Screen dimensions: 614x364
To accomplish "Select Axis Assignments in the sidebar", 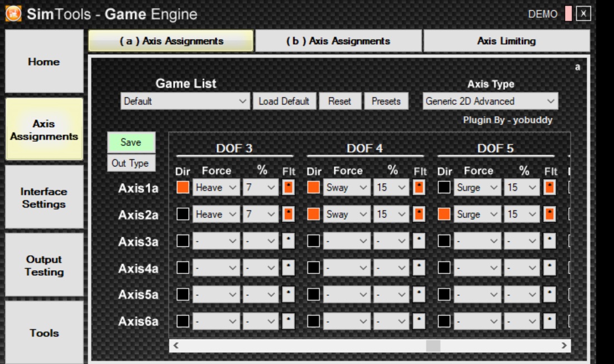I will tap(44, 130).
